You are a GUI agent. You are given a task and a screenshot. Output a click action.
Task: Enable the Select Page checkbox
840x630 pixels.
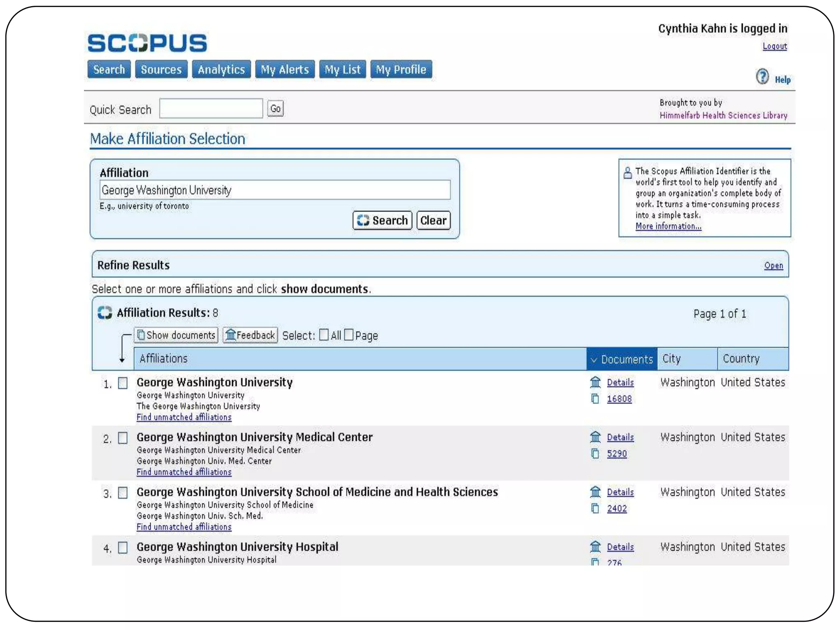click(x=349, y=335)
